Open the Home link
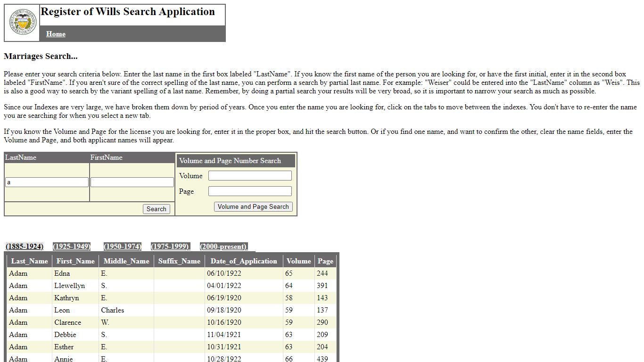The height and width of the screenshot is (362, 644). [x=56, y=34]
